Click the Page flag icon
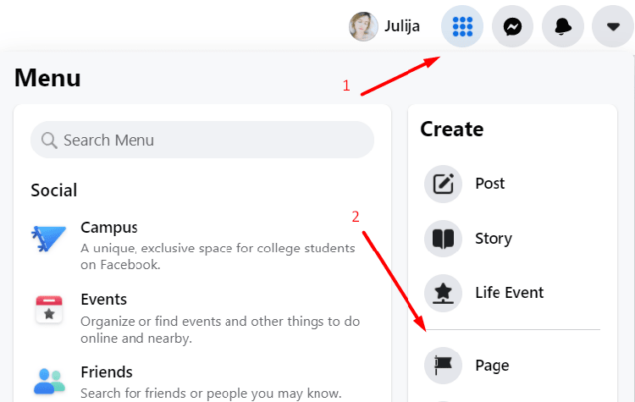 (x=443, y=366)
